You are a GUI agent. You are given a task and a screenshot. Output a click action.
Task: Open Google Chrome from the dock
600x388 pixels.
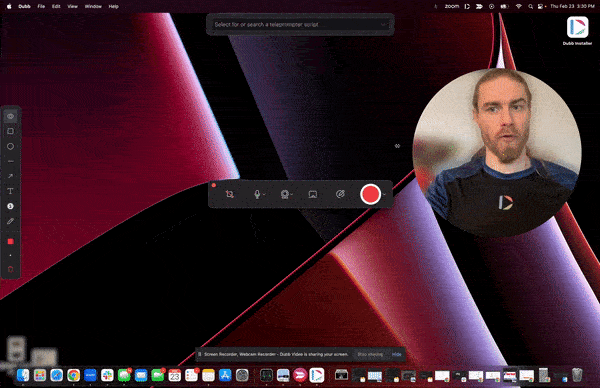click(73, 375)
